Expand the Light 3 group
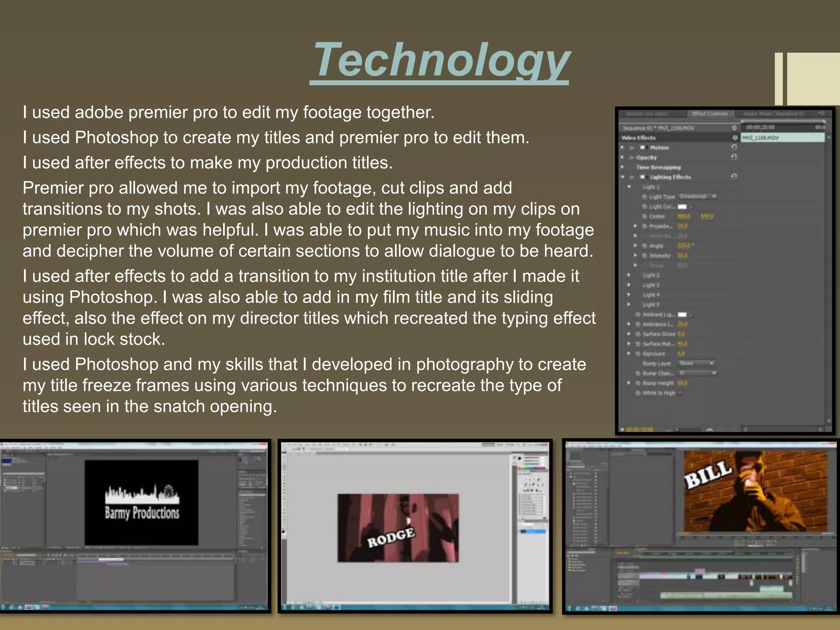 click(629, 285)
